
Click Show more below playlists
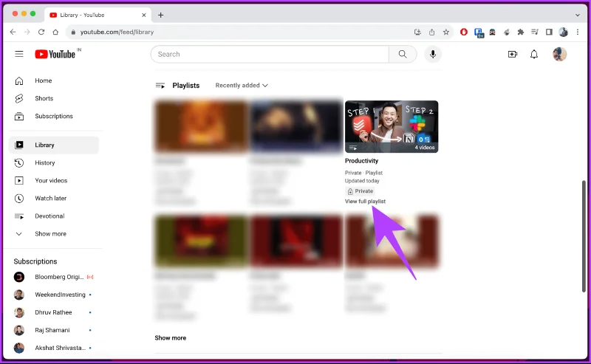pyautogui.click(x=171, y=338)
